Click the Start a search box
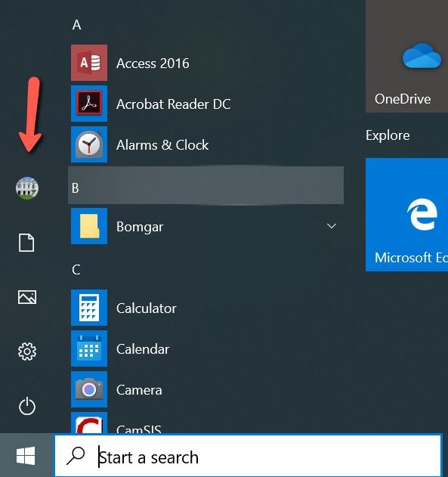This screenshot has height=477, width=448. [248, 455]
